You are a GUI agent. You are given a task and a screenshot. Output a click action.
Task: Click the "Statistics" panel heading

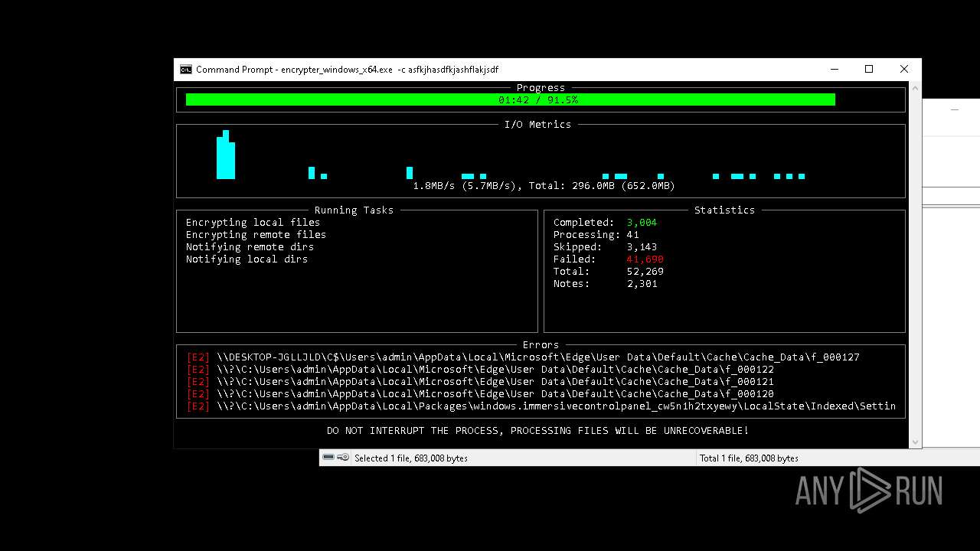click(724, 210)
